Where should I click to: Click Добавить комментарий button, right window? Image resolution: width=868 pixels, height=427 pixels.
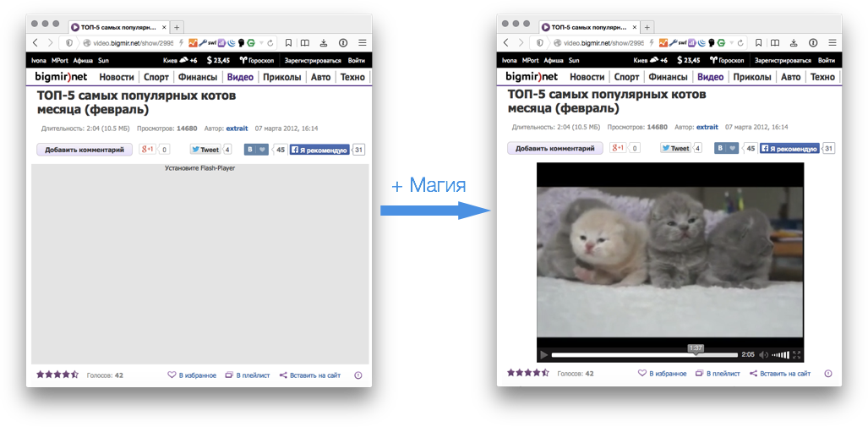pos(555,149)
